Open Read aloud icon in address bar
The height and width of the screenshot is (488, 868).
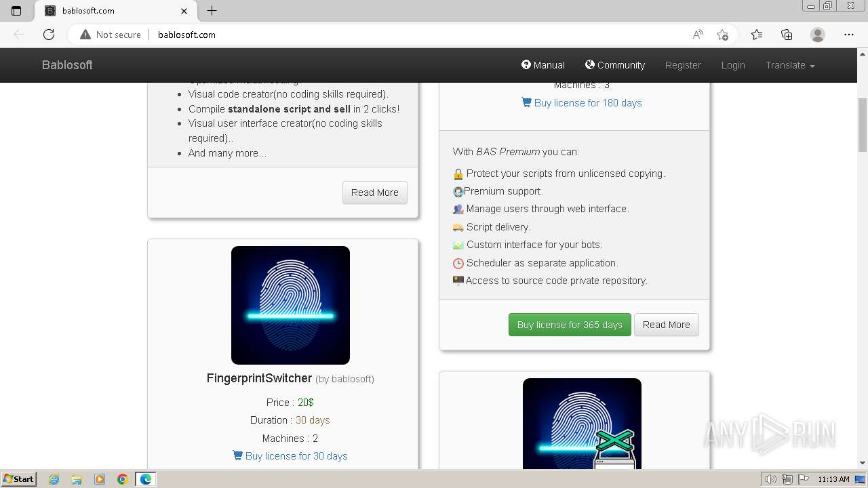[698, 35]
